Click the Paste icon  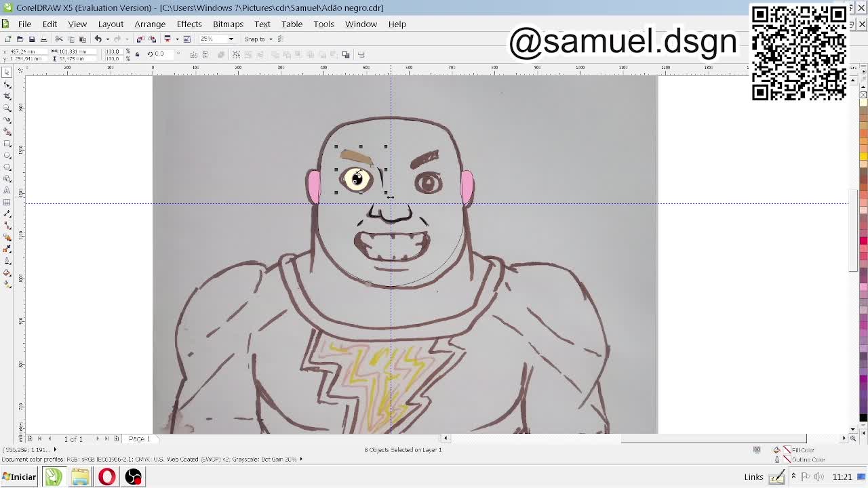[x=83, y=39]
